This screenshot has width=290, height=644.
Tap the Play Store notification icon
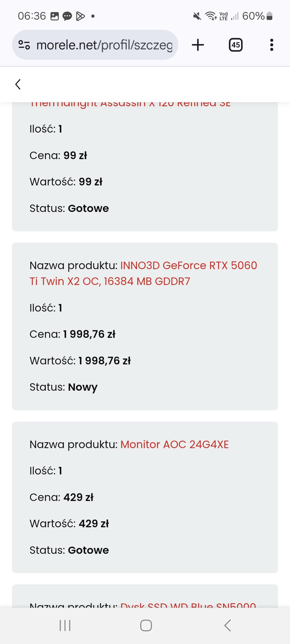[80, 16]
